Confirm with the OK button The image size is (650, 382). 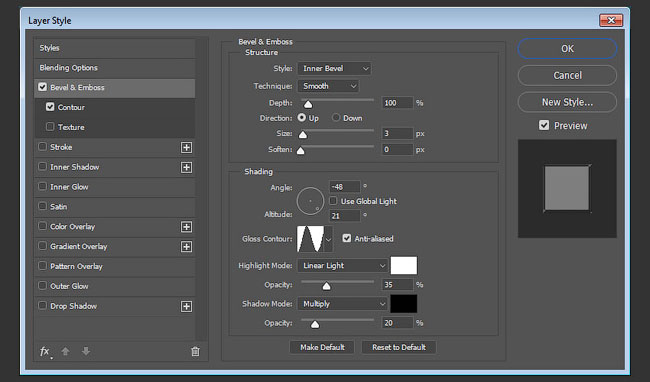pyautogui.click(x=567, y=49)
